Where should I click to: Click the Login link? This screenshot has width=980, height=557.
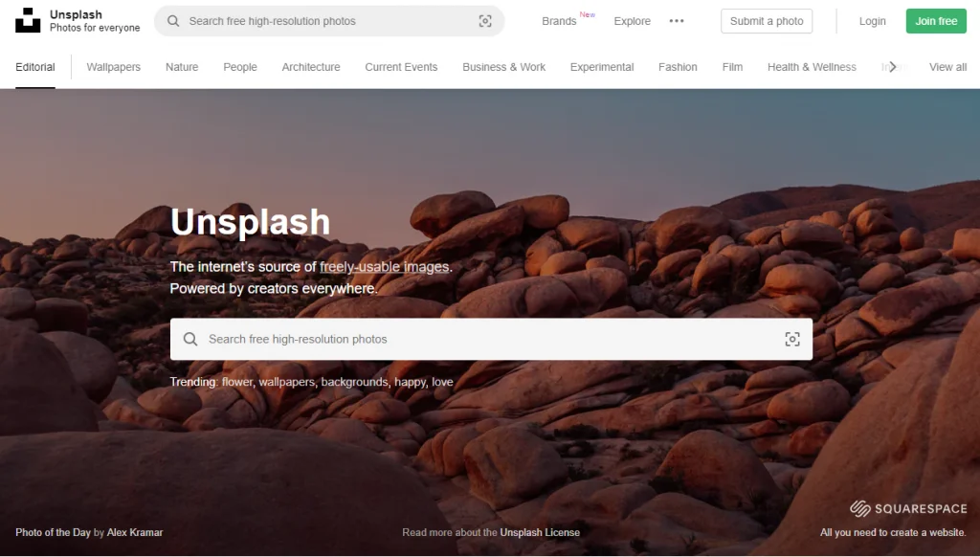(x=872, y=21)
